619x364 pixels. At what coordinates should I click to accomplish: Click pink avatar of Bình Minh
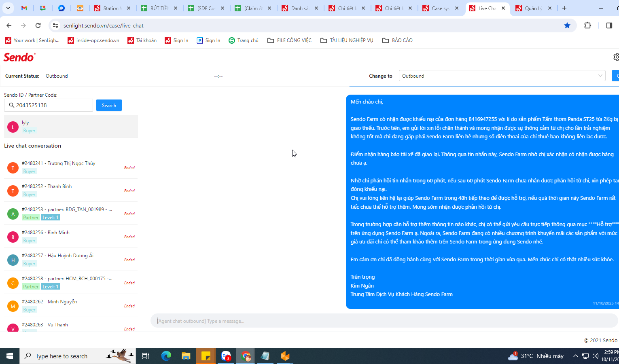[13, 237]
